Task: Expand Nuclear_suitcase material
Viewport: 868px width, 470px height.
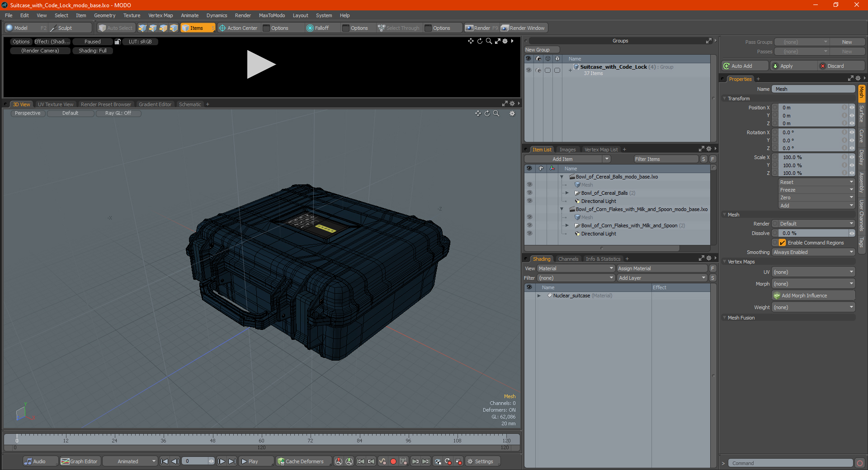Action: 539,296
